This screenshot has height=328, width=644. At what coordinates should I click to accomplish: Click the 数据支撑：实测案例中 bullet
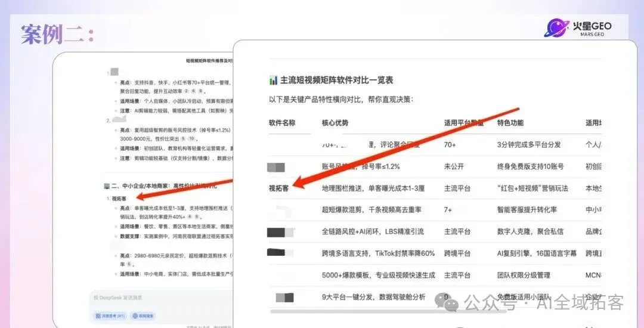tap(177, 236)
